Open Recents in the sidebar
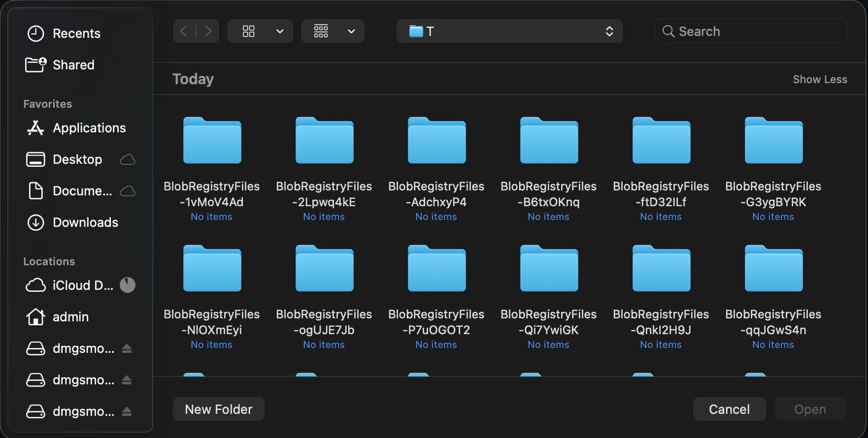 click(x=80, y=33)
